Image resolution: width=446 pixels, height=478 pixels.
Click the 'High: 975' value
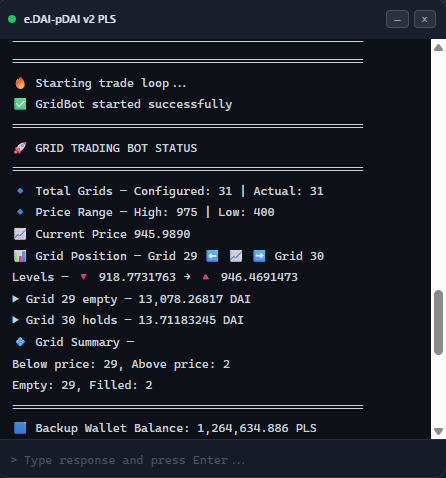click(x=165, y=212)
